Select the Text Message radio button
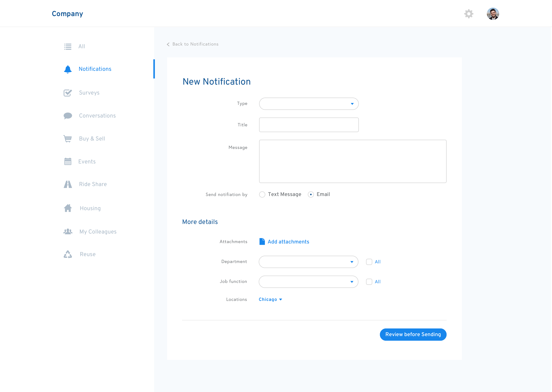Image resolution: width=552 pixels, height=392 pixels. 262,194
